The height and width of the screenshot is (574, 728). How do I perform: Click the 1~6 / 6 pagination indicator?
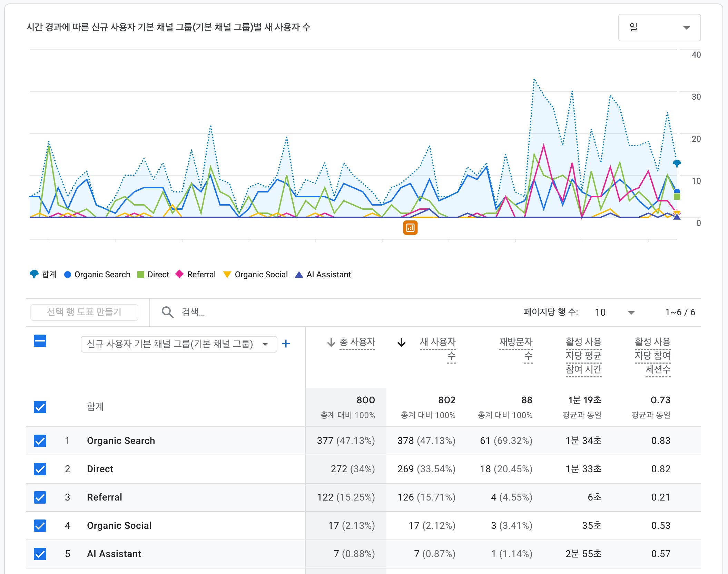[x=680, y=313]
